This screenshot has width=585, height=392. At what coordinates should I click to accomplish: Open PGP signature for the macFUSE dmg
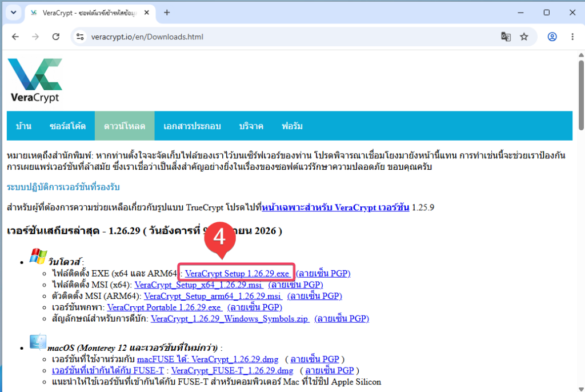tap(315, 359)
